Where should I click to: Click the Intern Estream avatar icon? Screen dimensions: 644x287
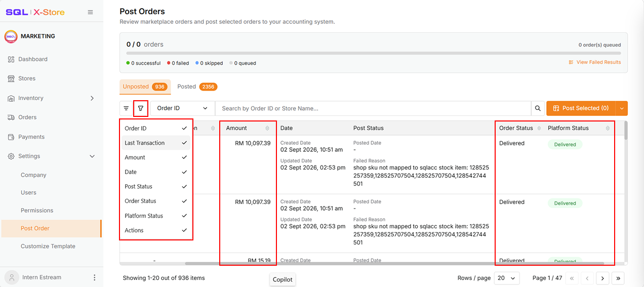[x=12, y=277]
